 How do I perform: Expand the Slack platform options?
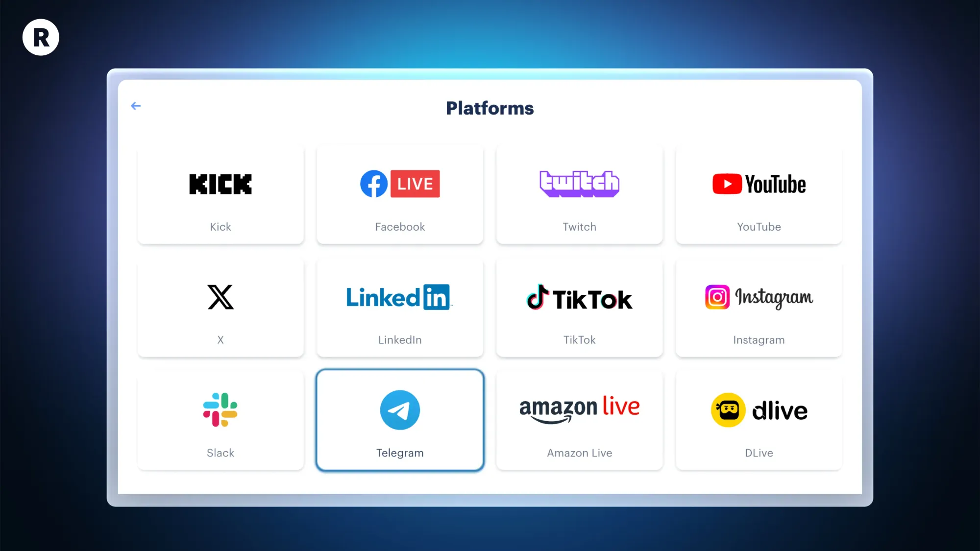click(220, 420)
